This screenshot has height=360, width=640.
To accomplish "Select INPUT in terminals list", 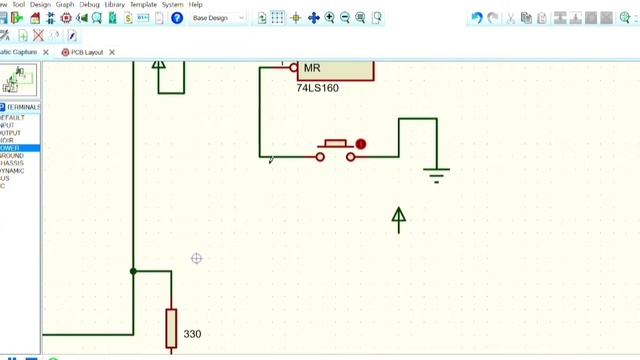I will tap(7, 125).
